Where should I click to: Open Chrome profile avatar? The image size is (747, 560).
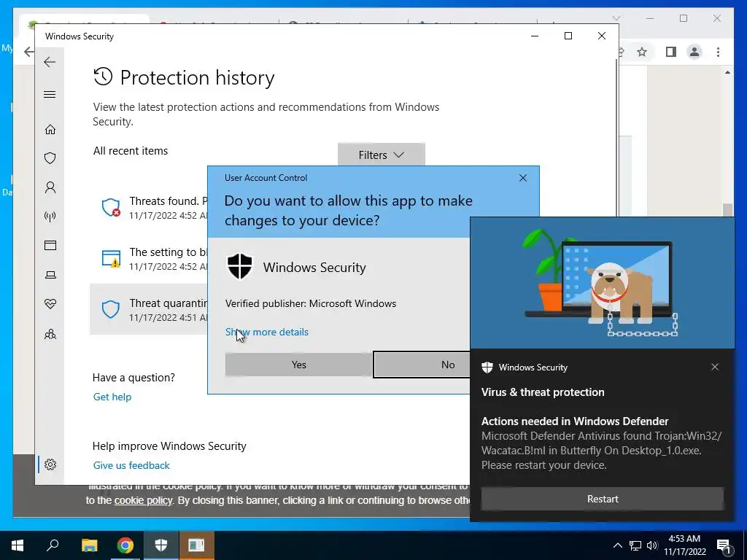point(694,52)
